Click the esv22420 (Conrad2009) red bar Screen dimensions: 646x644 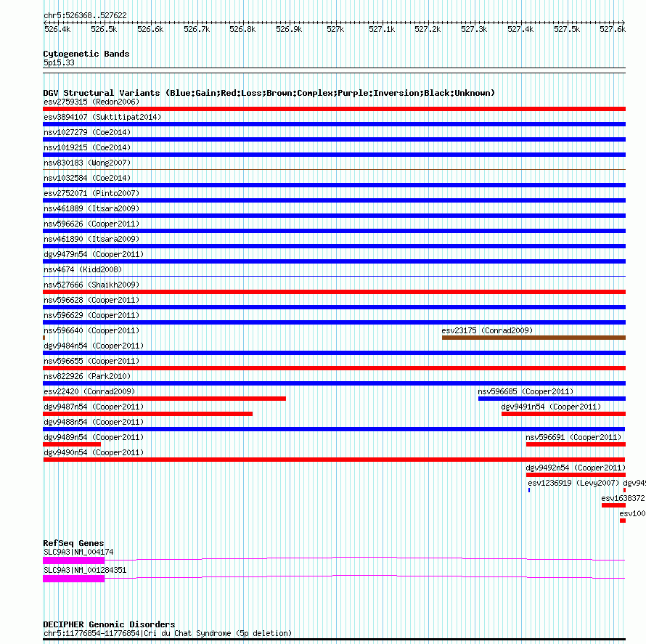(x=164, y=399)
